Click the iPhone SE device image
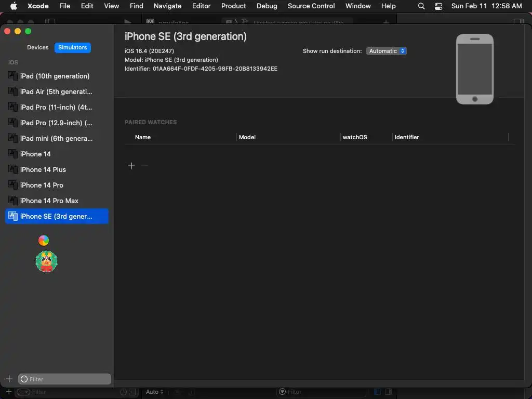Screen dimensions: 532x399 click(x=475, y=69)
